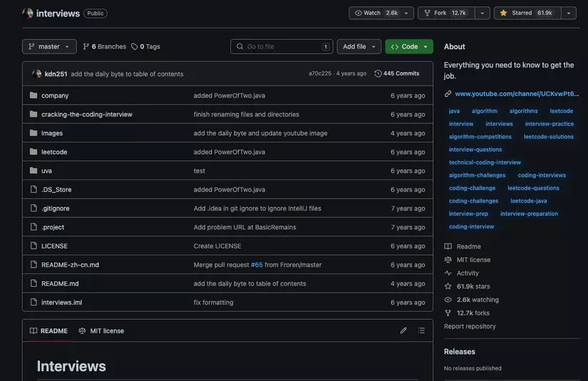
Task: Click the pencil edit README icon
Action: click(403, 330)
